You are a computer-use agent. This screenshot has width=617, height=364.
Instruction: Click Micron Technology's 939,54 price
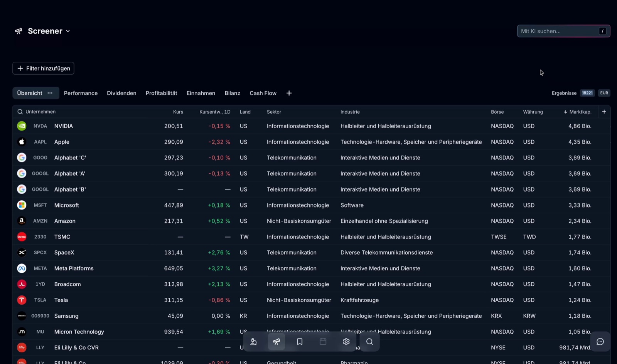(174, 332)
